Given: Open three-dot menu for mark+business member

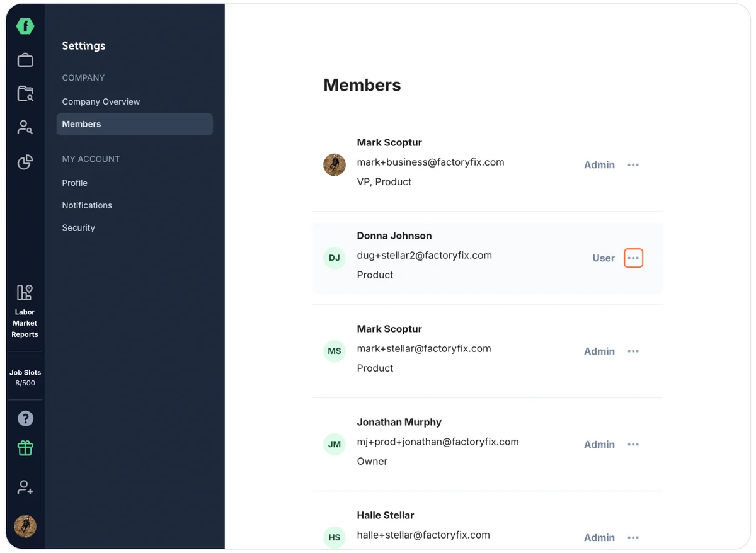Looking at the screenshot, I should click(x=633, y=165).
